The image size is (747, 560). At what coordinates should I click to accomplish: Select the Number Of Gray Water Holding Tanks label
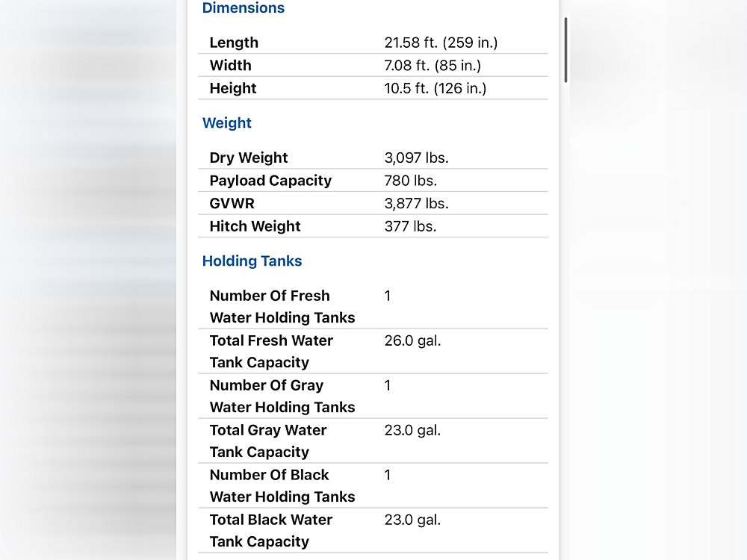point(282,396)
